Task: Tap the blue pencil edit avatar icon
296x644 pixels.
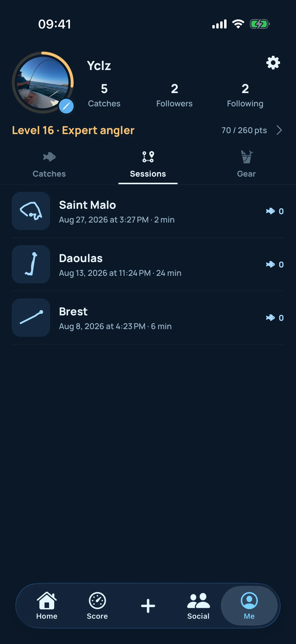Action: click(x=66, y=106)
